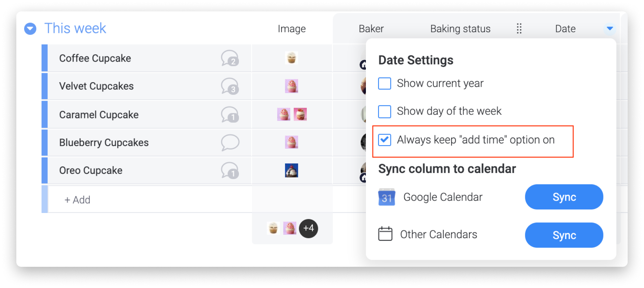Viewport: 644px width, 288px height.
Task: Select the Image column header
Action: (292, 29)
